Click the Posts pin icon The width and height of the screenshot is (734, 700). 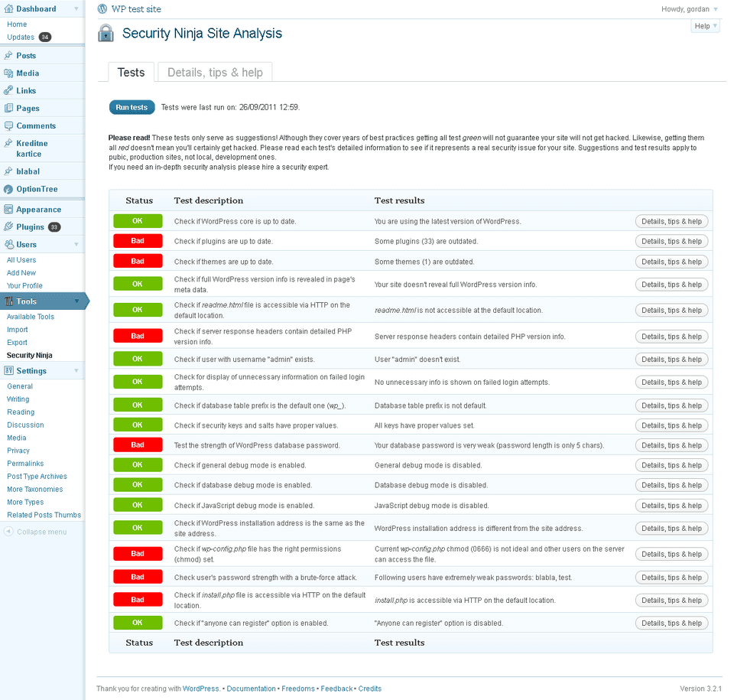(8, 55)
